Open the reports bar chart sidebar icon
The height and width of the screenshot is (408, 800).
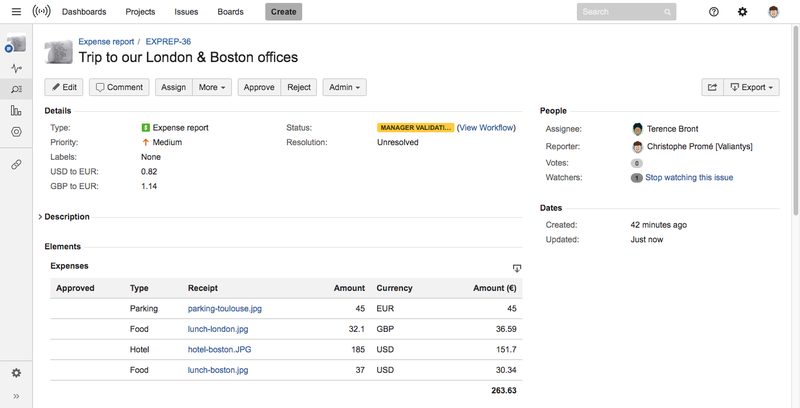(x=16, y=111)
